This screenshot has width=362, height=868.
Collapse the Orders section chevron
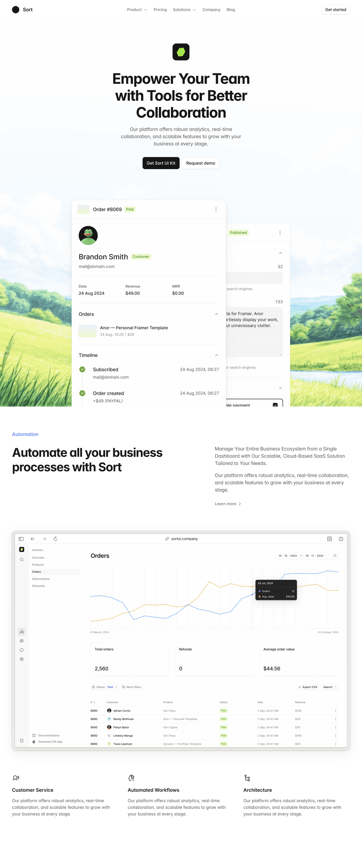click(x=216, y=314)
